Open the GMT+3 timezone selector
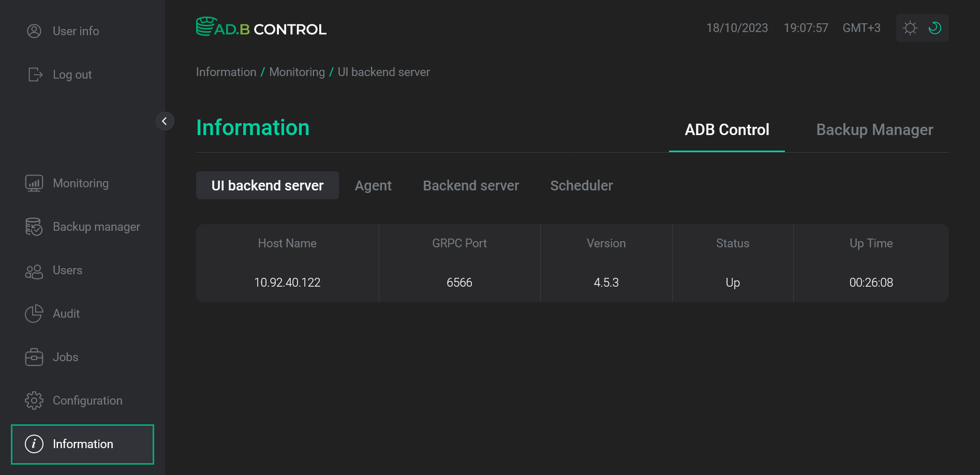The width and height of the screenshot is (980, 475). [861, 28]
